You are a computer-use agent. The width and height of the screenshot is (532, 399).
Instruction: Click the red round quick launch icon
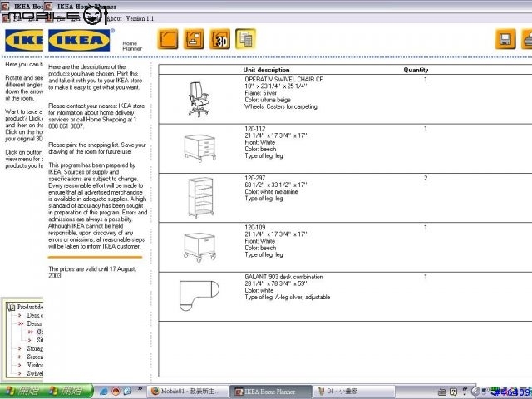click(x=116, y=392)
